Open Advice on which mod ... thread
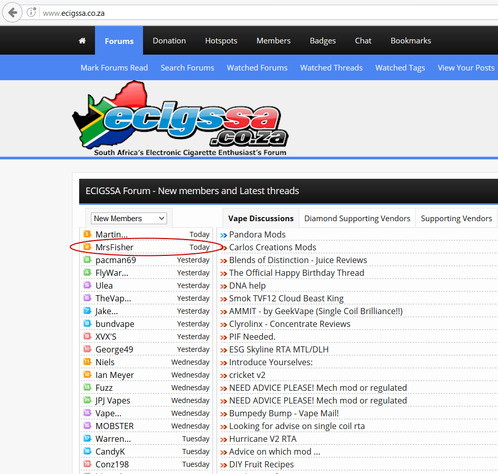The image size is (498, 474). point(274,452)
